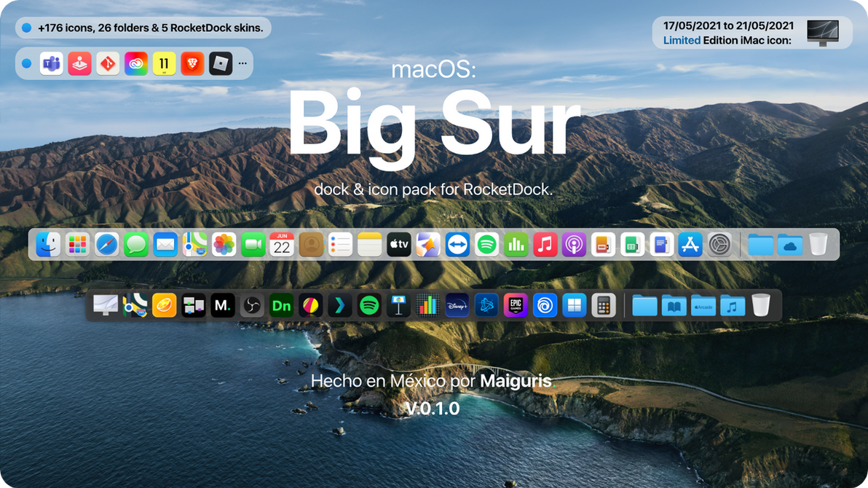Click the 'Maiguris' author name
This screenshot has height=488, width=868.
516,381
